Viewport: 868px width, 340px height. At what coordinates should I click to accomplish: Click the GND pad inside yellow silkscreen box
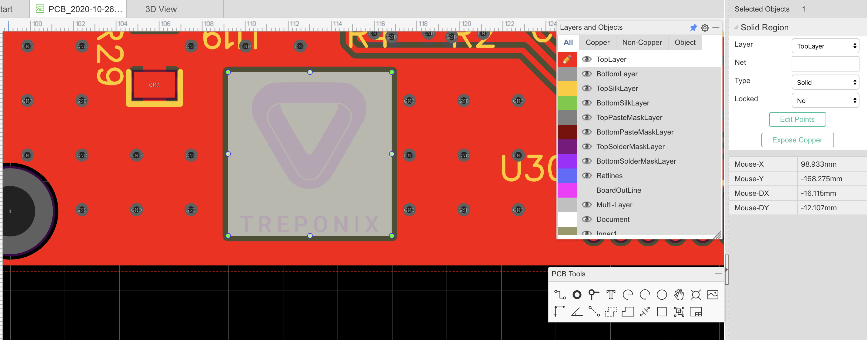[x=154, y=85]
